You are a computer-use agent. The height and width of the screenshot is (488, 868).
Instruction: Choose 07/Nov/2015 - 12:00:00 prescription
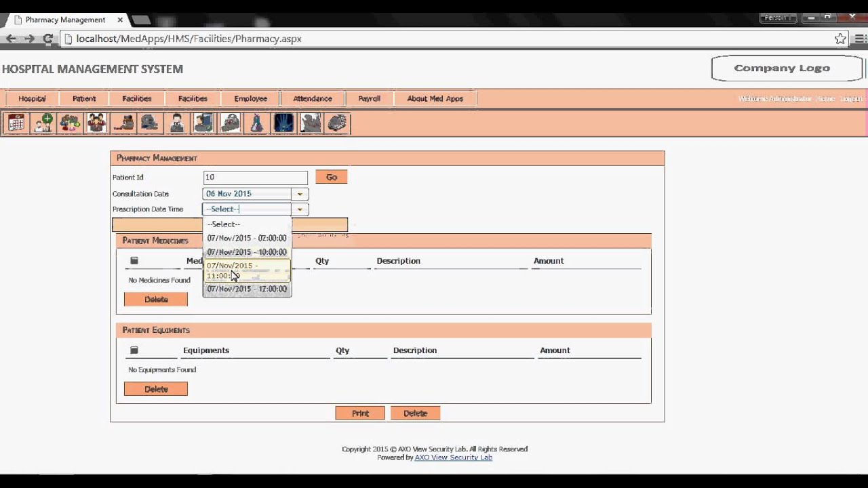click(x=247, y=289)
